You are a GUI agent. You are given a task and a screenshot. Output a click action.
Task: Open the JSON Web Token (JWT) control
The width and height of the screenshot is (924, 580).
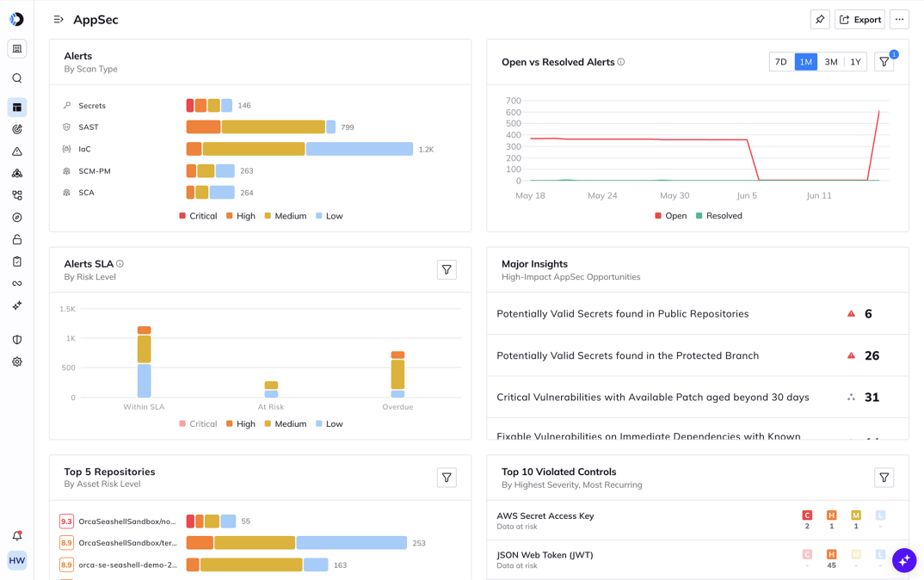698,559
